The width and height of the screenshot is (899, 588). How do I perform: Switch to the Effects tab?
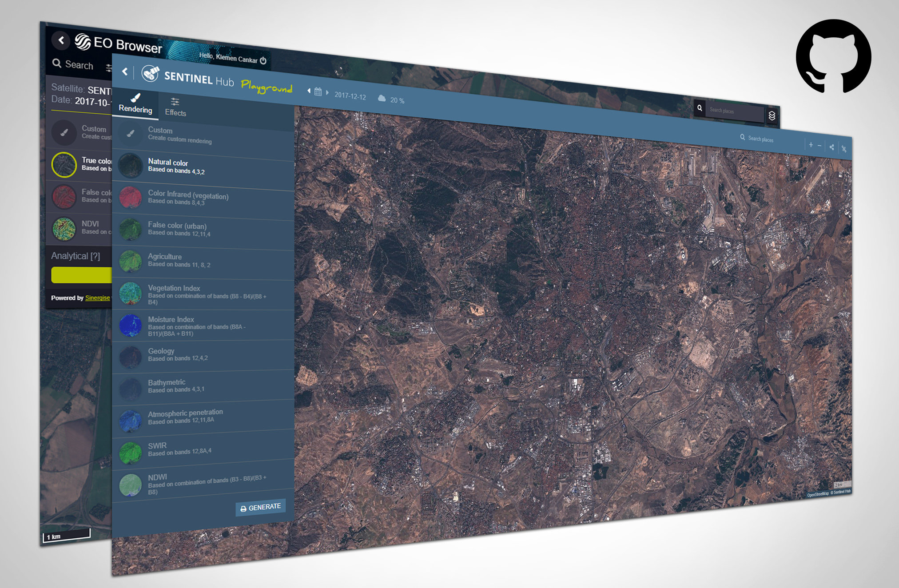click(175, 107)
